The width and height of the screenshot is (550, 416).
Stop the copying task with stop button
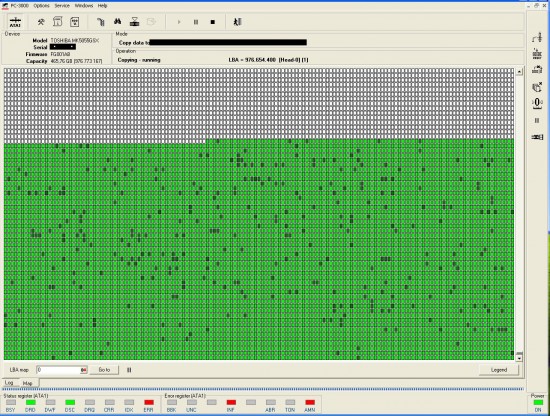tap(213, 22)
